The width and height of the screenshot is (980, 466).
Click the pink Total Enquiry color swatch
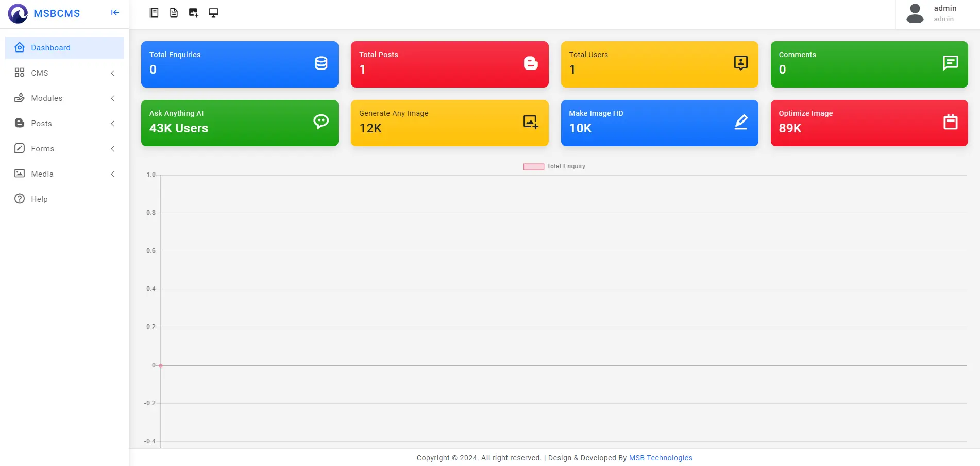coord(533,167)
